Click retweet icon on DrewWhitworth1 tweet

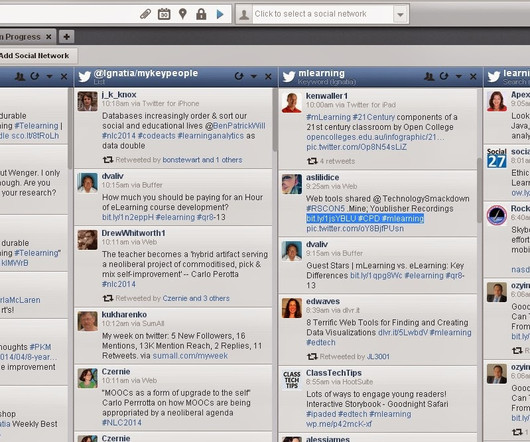pos(108,298)
